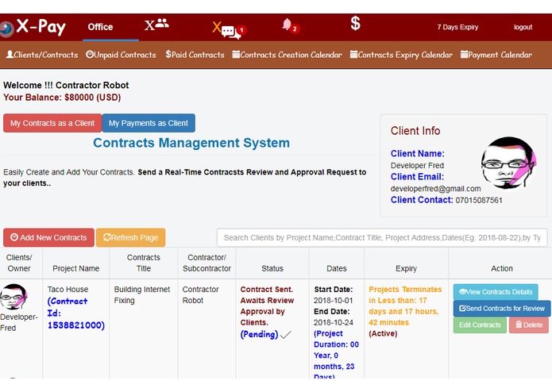Click the logout link
The width and height of the screenshot is (552, 392).
(x=523, y=27)
